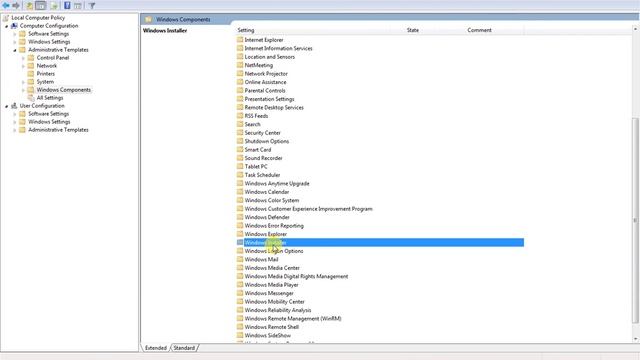Select Software Settings under User Configuration

tap(49, 114)
